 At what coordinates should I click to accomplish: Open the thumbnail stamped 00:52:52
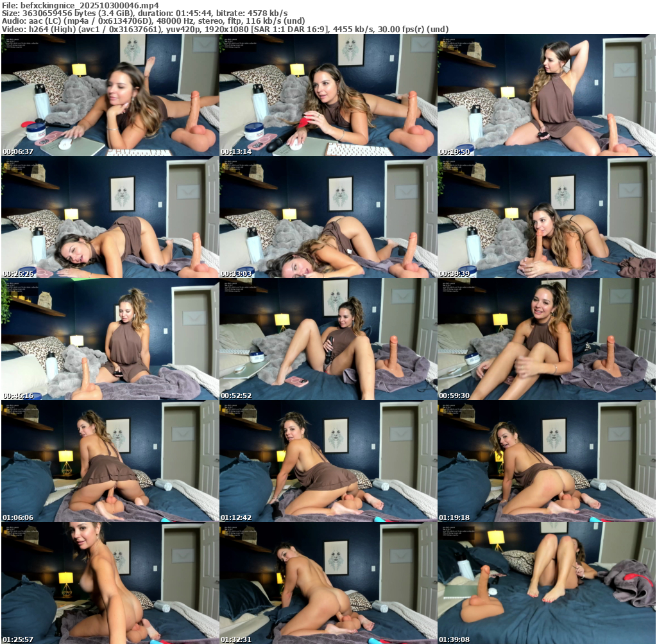328,339
